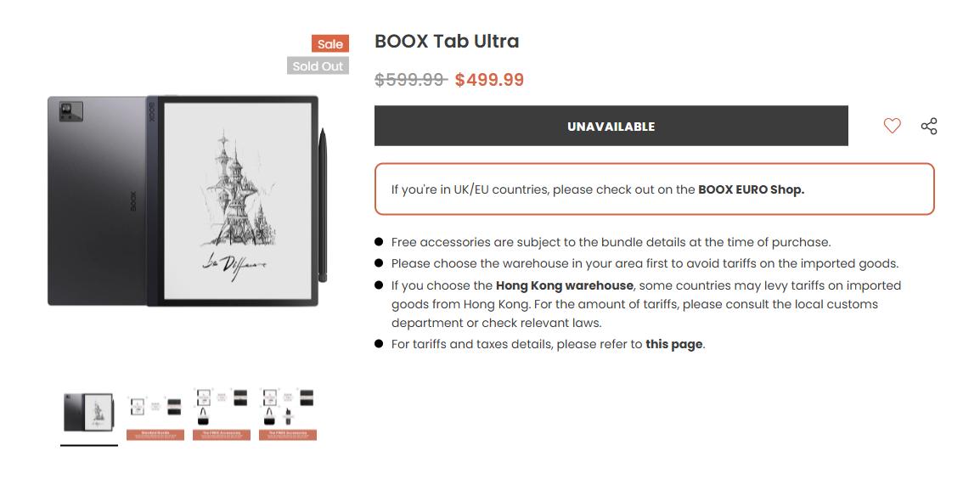
Task: Add BOOX Tab Ultra to wishlist
Action: tap(892, 126)
